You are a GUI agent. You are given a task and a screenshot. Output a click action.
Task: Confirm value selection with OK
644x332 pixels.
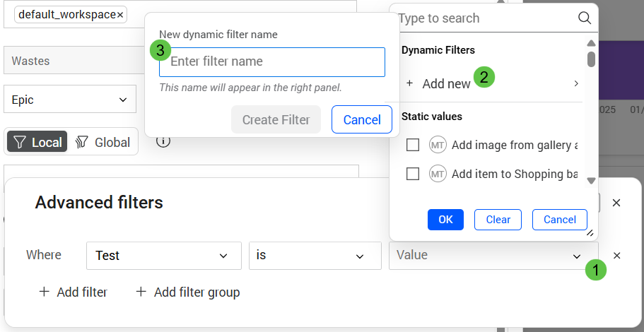click(x=445, y=220)
